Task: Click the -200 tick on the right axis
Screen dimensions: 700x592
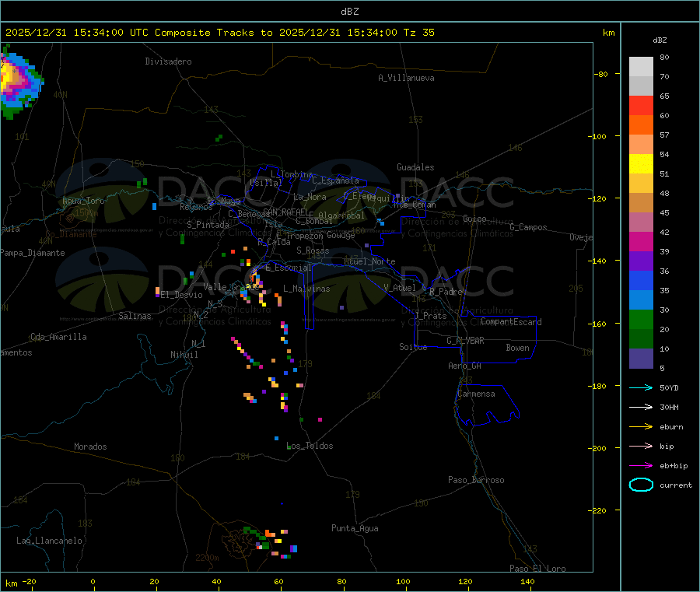Action: 599,448
